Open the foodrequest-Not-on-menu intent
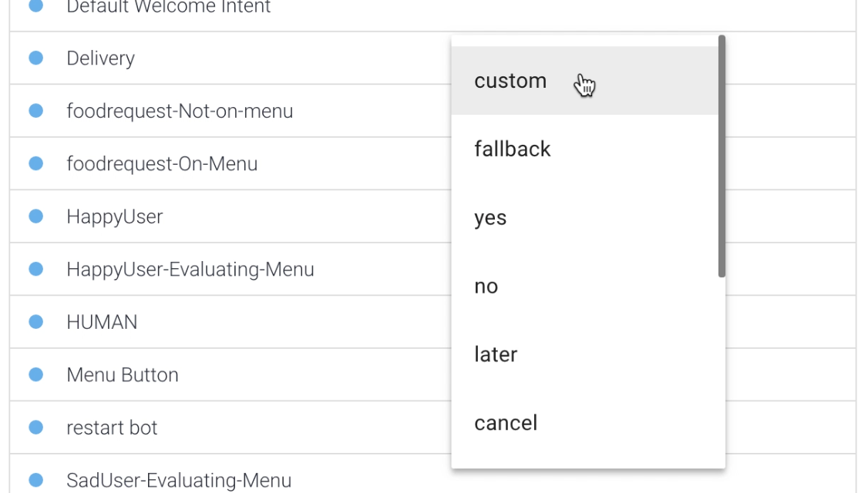 point(180,111)
